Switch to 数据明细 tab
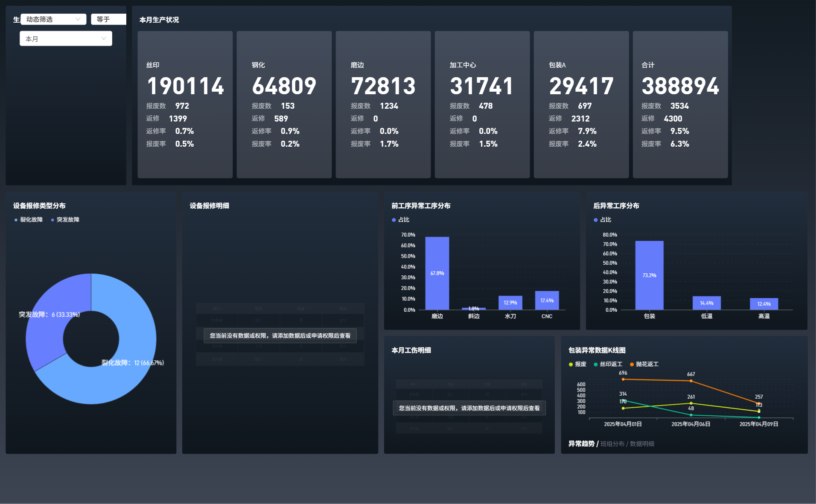The height and width of the screenshot is (504, 816). tap(642, 444)
